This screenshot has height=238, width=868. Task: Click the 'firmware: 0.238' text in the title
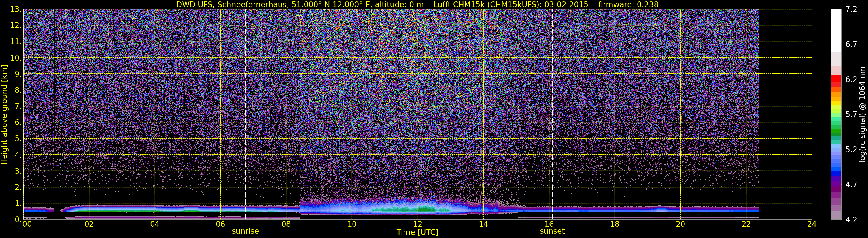628,4
